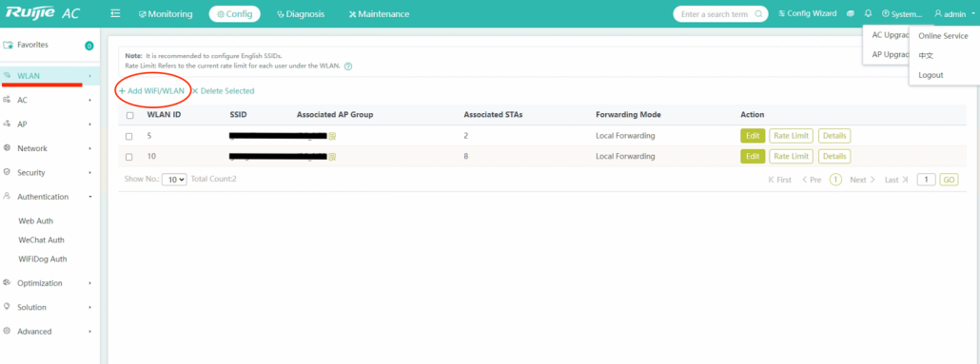
Task: Click the AP group icon in WLAN 5 row
Action: 332,136
